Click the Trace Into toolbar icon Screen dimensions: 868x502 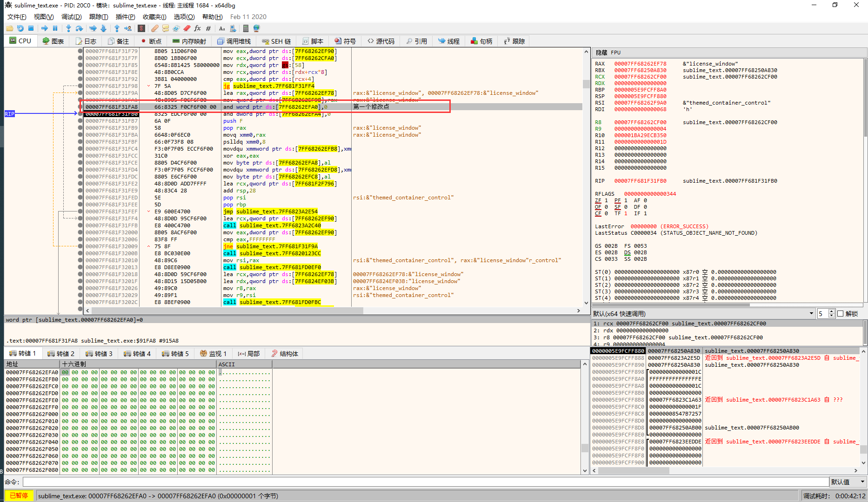93,28
